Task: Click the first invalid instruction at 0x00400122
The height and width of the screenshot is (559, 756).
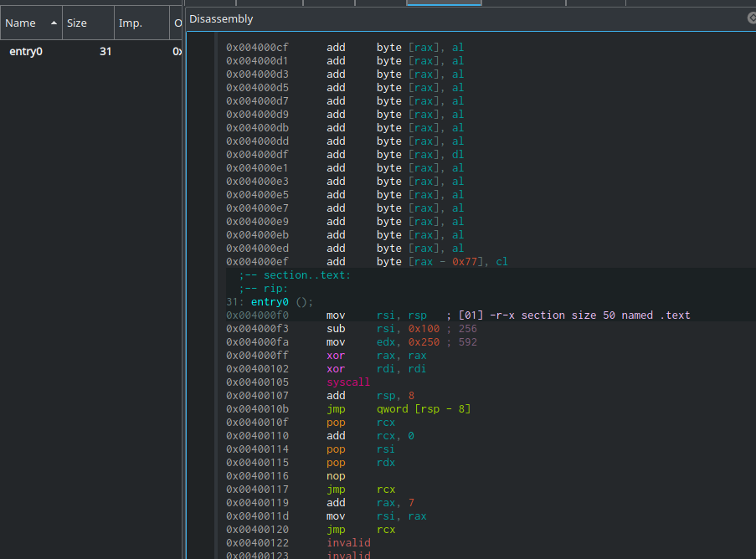Action: tap(347, 543)
